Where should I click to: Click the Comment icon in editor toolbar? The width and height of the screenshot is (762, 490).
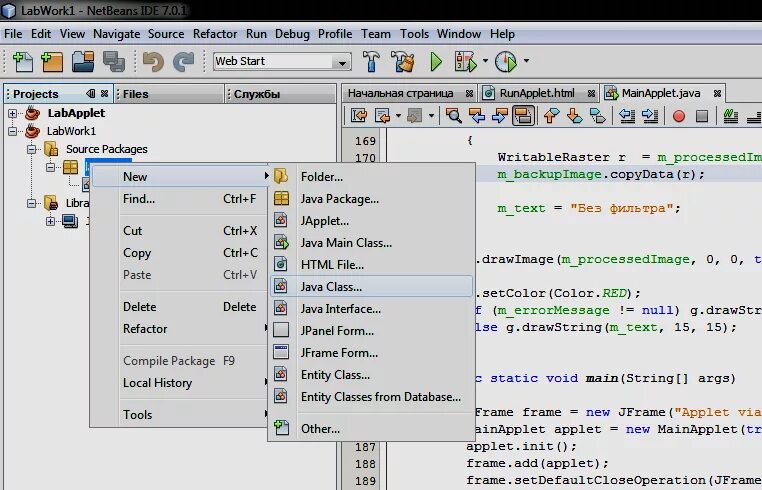click(x=730, y=116)
